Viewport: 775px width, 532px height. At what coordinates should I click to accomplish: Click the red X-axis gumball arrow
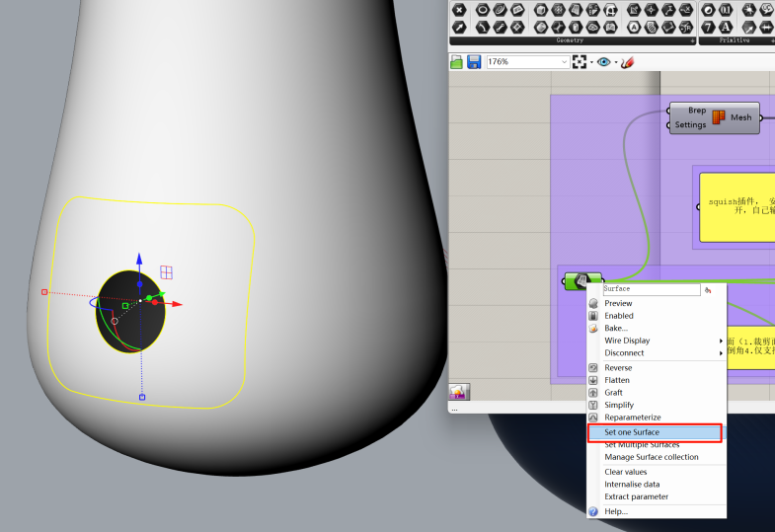[177, 304]
